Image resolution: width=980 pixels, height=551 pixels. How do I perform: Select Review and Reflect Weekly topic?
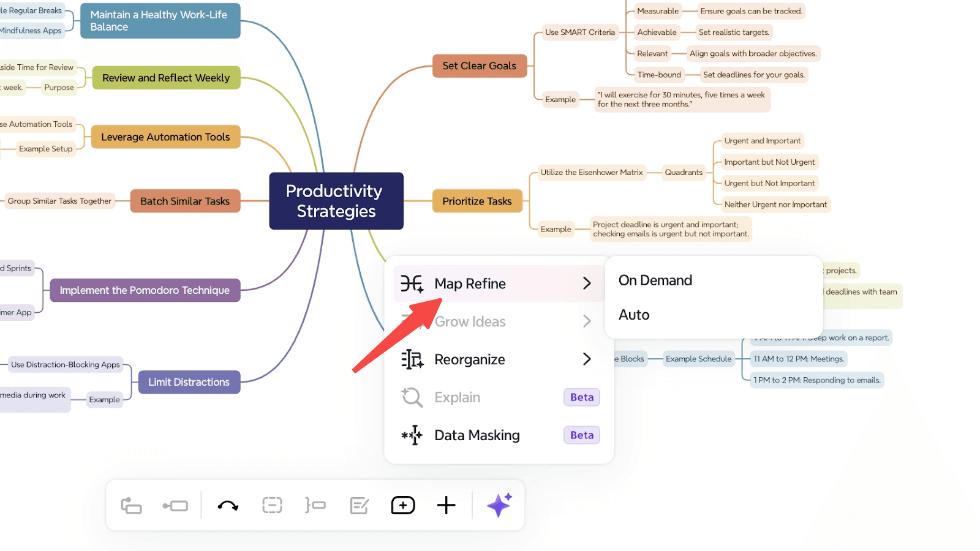(x=166, y=78)
